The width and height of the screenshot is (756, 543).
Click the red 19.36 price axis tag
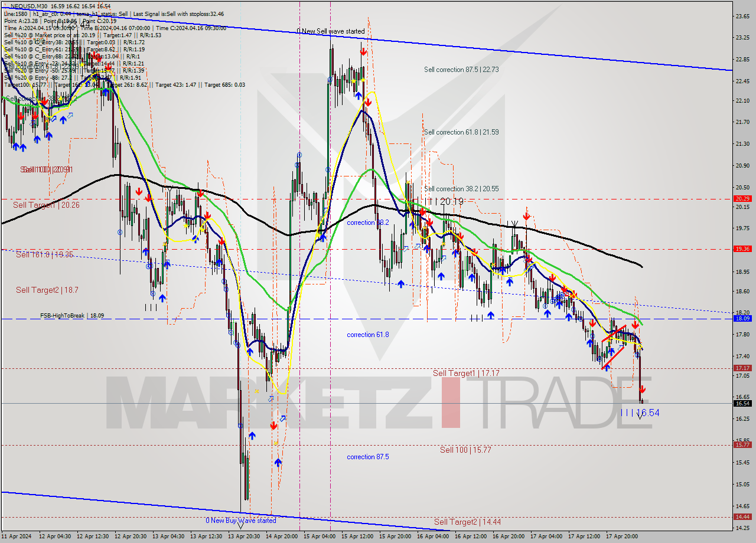click(x=742, y=249)
